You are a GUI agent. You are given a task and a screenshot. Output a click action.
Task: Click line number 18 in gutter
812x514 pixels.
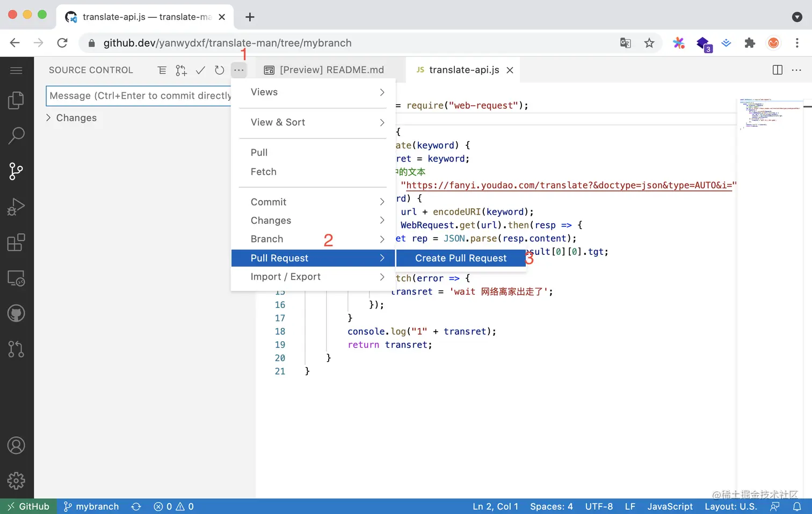(x=280, y=332)
